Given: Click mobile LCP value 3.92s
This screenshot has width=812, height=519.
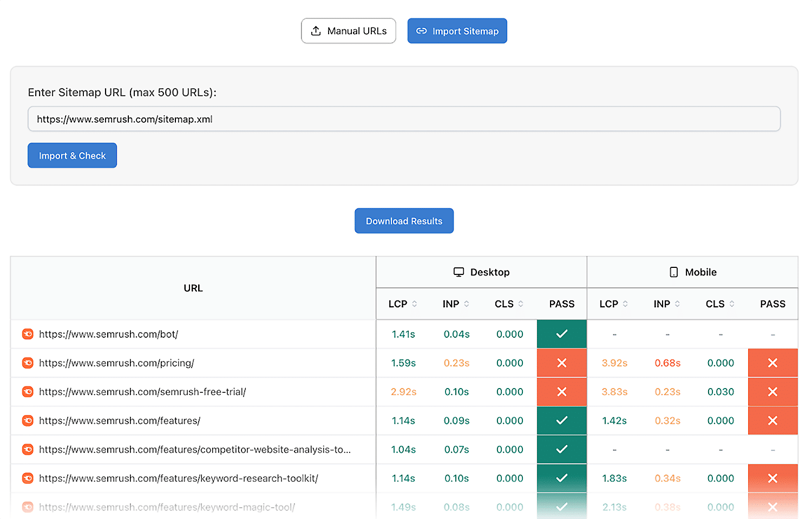Looking at the screenshot, I should pos(614,363).
